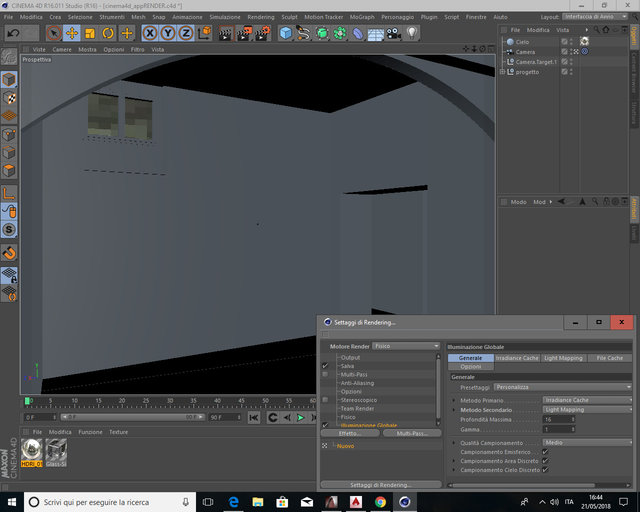Click the camera object toolbar icon
Viewport: 640px width, 512px height.
coord(394,33)
